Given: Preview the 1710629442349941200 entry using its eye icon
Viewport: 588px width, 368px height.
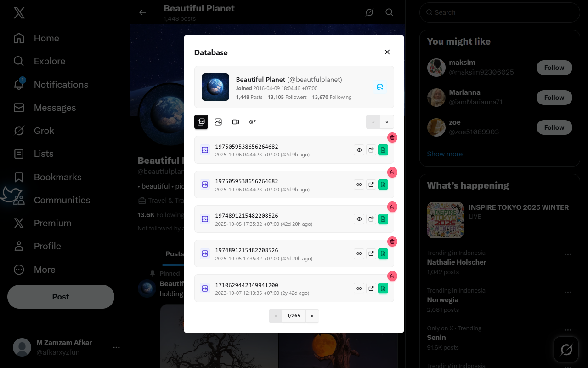Looking at the screenshot, I should pos(359,288).
